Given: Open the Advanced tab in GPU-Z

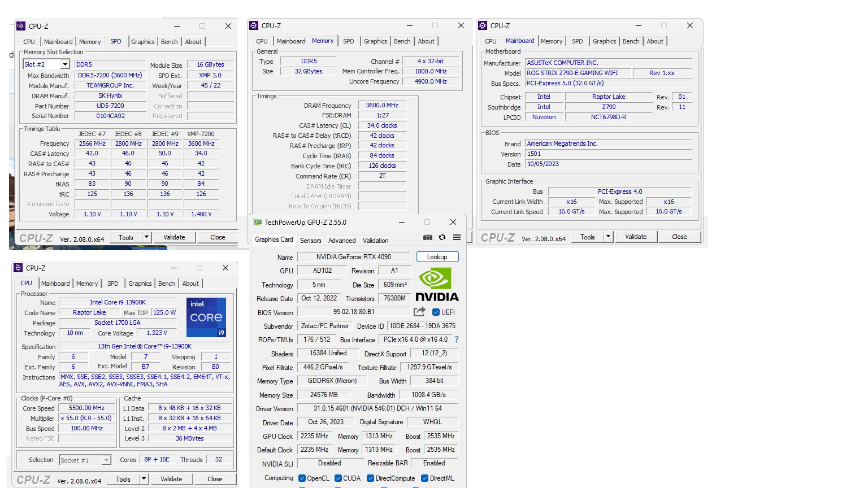Looking at the screenshot, I should [342, 241].
